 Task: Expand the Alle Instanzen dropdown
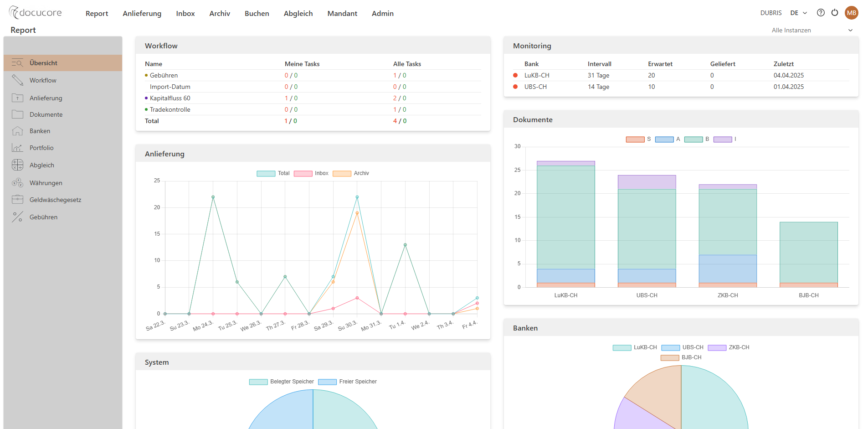coord(811,30)
